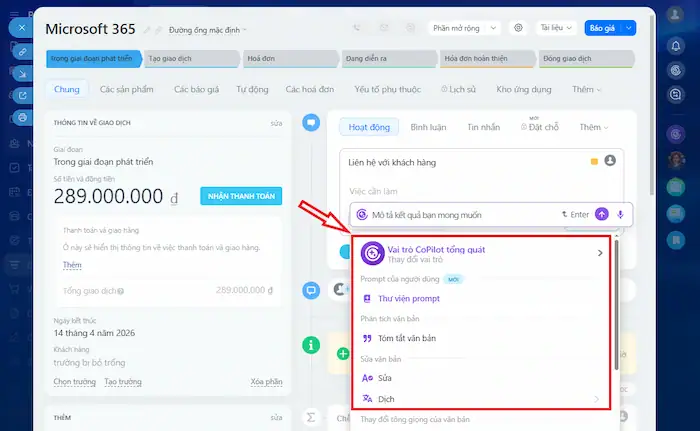The width and height of the screenshot is (700, 431).
Task: Open the chat search icon in right sidebar
Action: [x=676, y=94]
